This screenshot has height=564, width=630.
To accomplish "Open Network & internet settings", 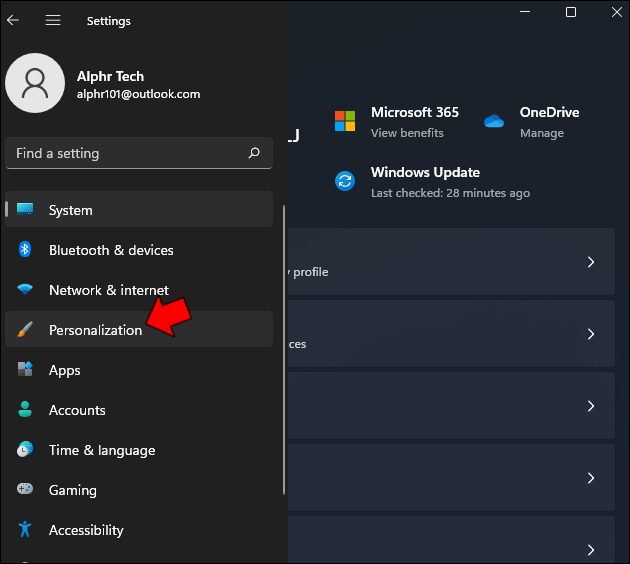I will (108, 290).
